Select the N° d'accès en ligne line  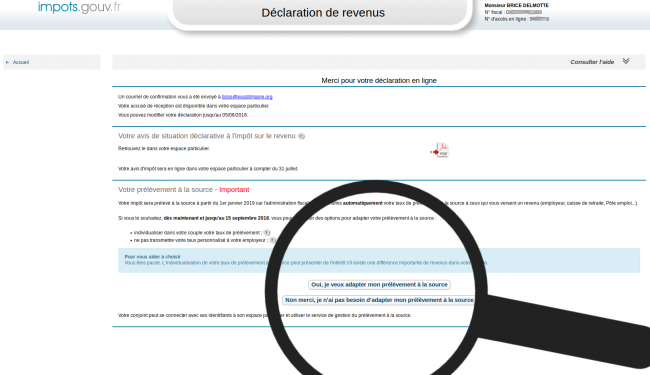(517, 19)
